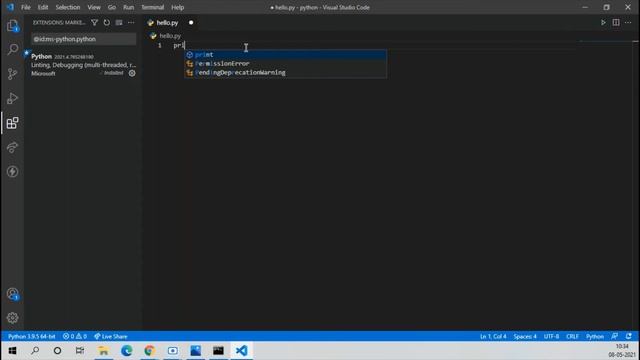Viewport: 640px width, 360px height.
Task: Change encoding via UTF-8 status item
Action: (551, 336)
